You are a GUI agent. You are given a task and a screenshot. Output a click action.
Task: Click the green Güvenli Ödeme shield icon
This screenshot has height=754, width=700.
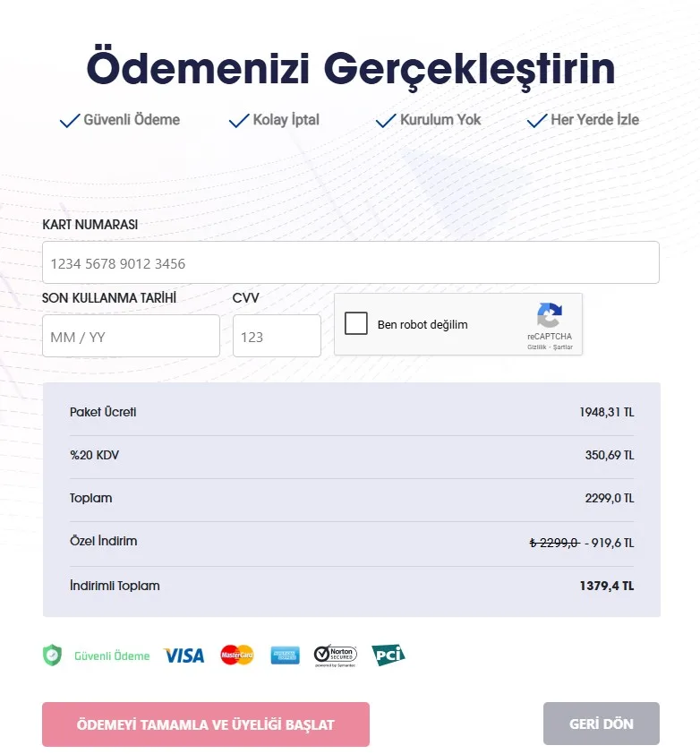53,655
